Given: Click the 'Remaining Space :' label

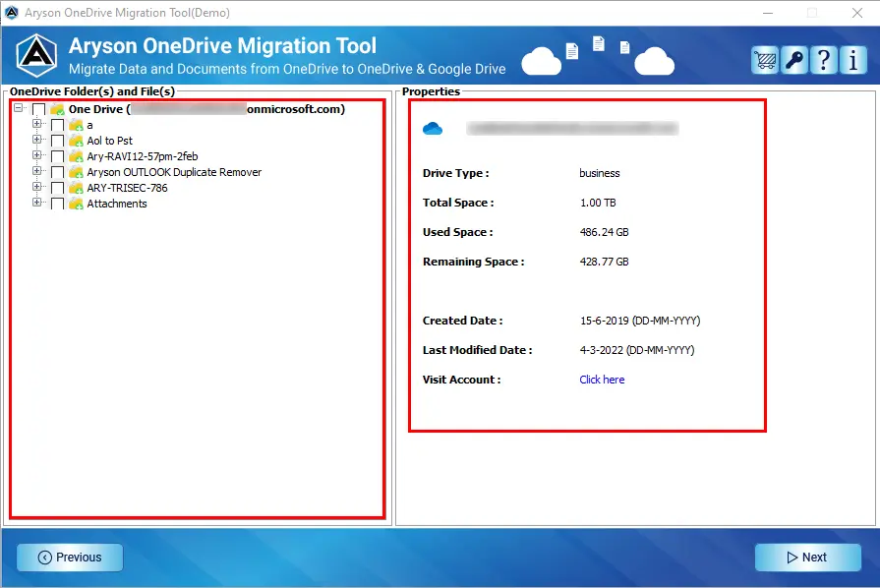Looking at the screenshot, I should [473, 262].
